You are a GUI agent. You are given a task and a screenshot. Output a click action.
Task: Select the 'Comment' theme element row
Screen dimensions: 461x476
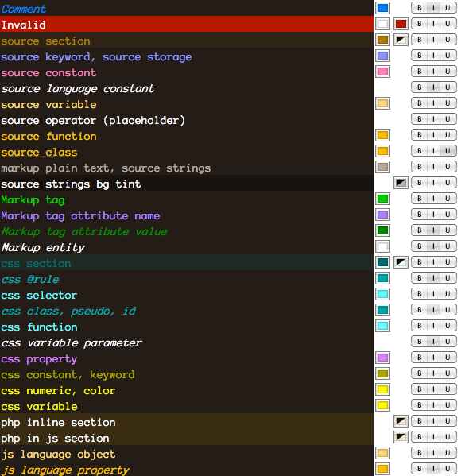point(187,8)
